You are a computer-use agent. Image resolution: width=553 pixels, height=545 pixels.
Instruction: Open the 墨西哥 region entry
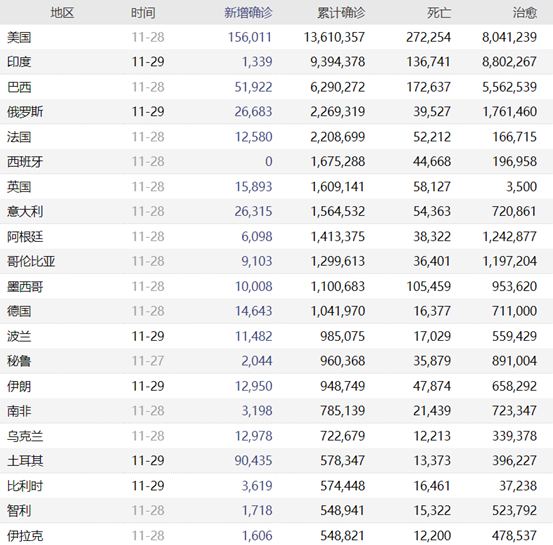[25, 286]
